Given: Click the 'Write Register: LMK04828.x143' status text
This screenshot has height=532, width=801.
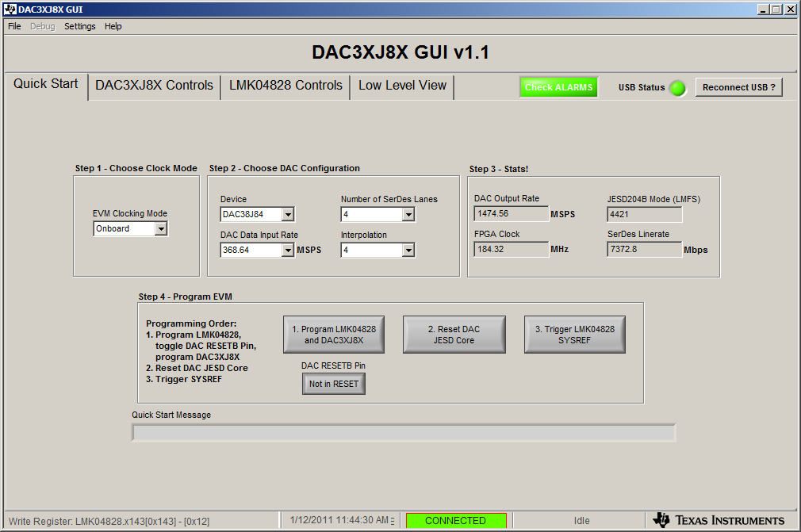Looking at the screenshot, I should (109, 521).
